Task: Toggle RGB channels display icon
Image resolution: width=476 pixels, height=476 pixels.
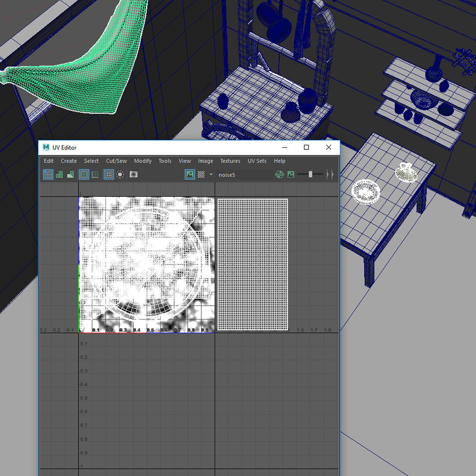Action: [279, 175]
